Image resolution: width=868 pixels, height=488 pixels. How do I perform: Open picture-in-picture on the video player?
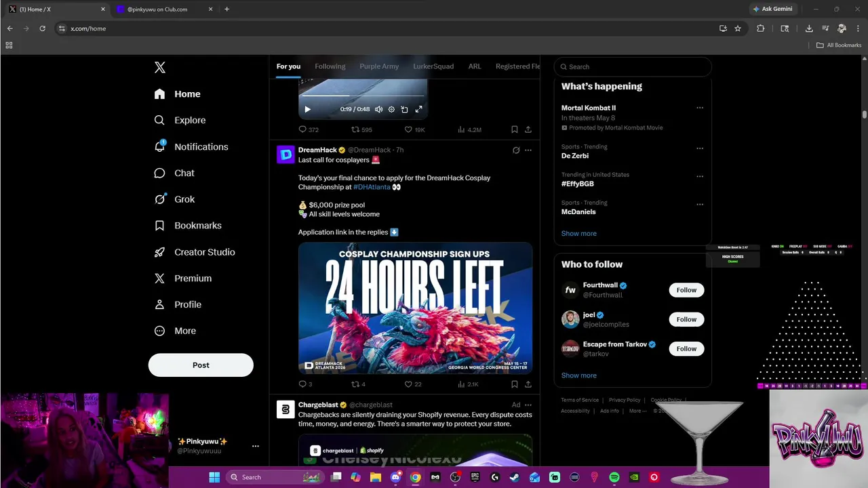[404, 109]
